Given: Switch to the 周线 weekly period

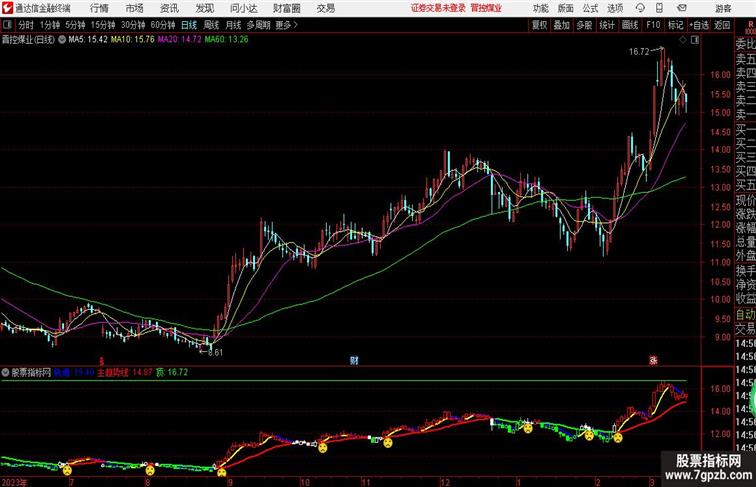Looking at the screenshot, I should [x=211, y=25].
